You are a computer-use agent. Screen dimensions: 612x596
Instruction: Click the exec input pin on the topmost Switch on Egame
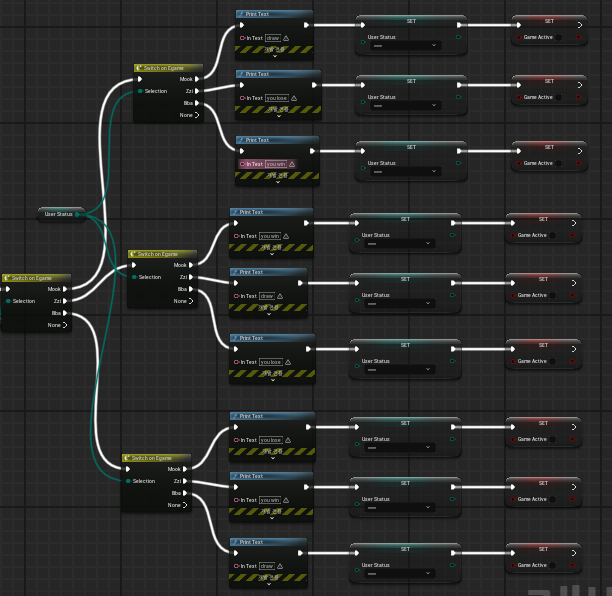(140, 79)
